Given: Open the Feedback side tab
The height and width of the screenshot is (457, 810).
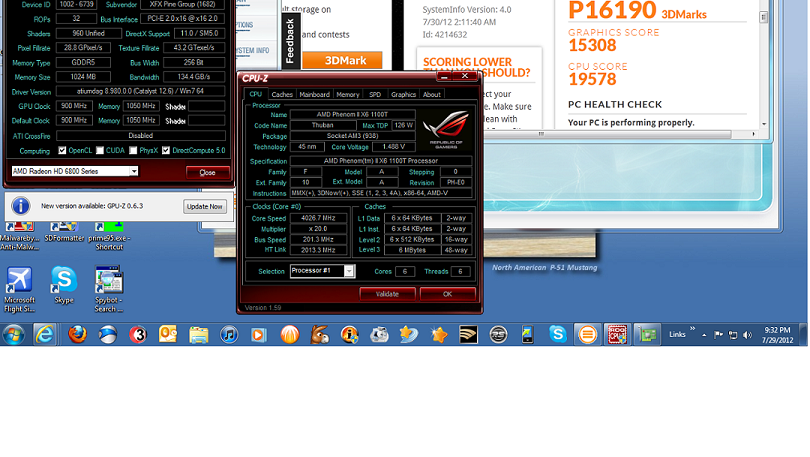Looking at the screenshot, I should tap(290, 41).
